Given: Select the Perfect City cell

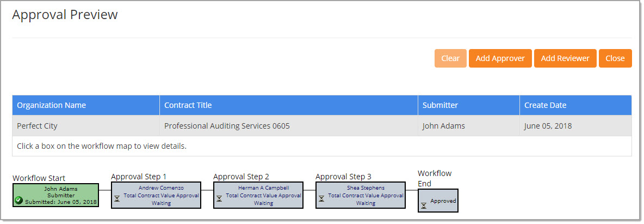Looking at the screenshot, I should (x=86, y=126).
